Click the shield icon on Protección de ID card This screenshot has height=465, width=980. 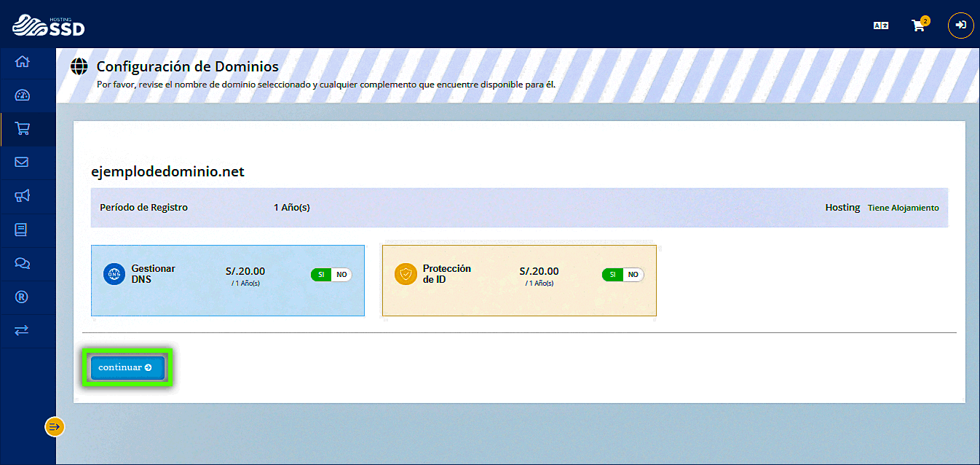(x=406, y=275)
